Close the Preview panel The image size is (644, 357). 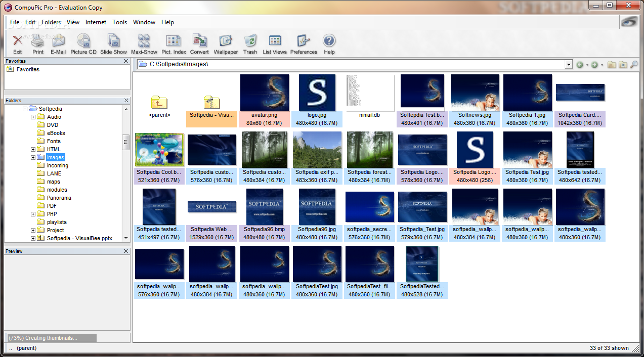pyautogui.click(x=126, y=251)
